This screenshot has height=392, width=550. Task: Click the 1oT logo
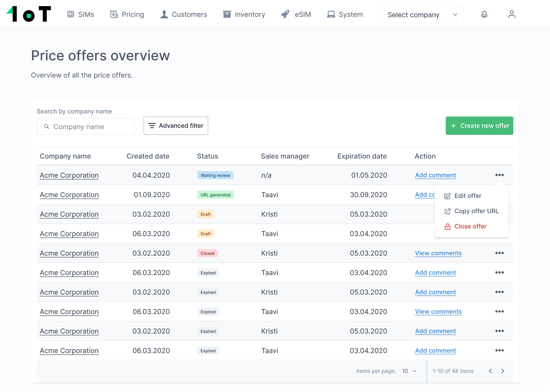point(29,14)
